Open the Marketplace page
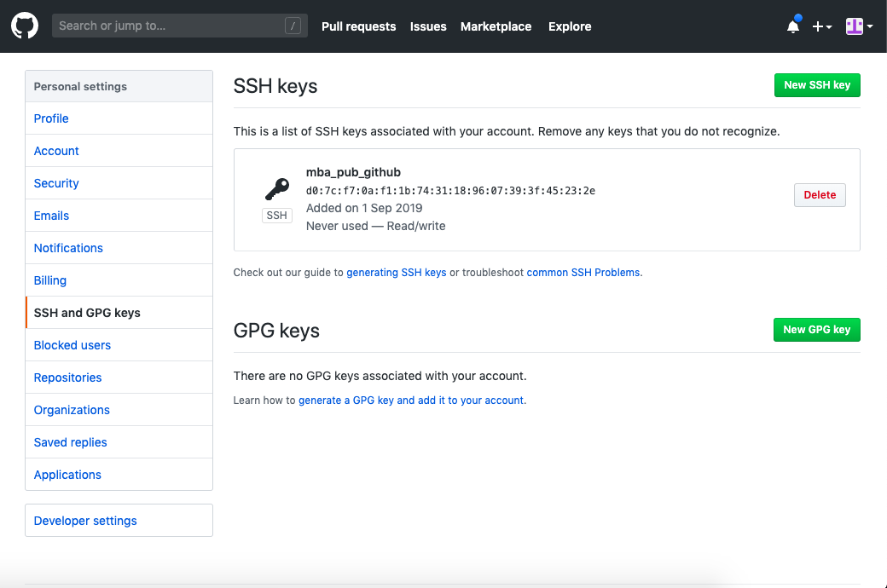This screenshot has height=588, width=887. pyautogui.click(x=496, y=26)
